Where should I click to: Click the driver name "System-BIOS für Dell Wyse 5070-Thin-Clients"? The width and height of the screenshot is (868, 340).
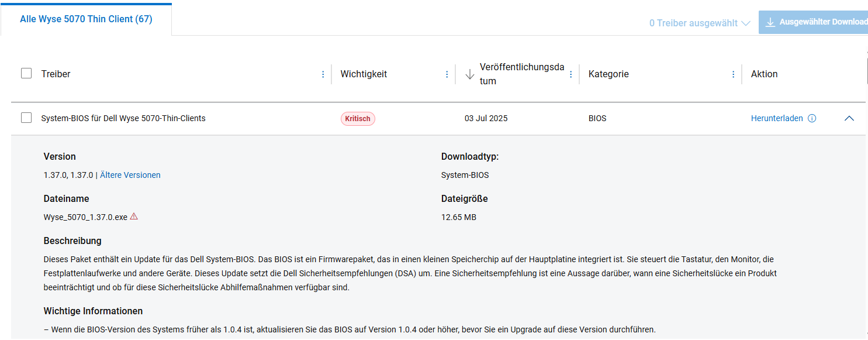pyautogui.click(x=123, y=118)
